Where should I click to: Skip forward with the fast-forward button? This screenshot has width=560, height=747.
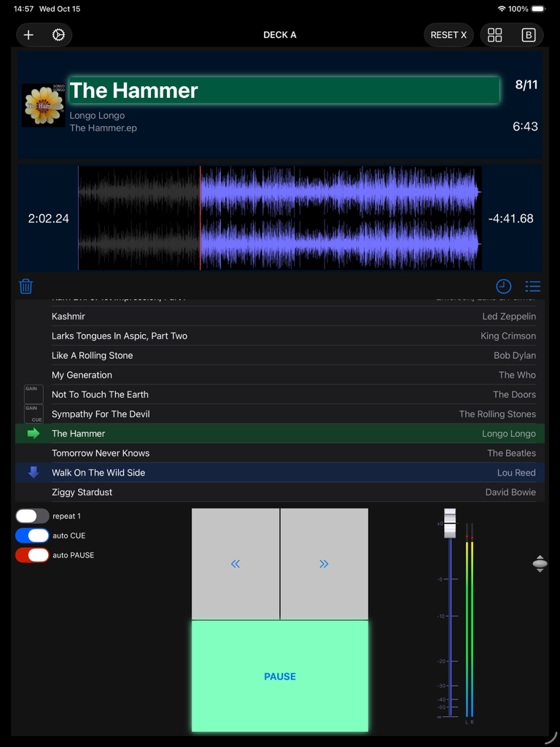324,564
